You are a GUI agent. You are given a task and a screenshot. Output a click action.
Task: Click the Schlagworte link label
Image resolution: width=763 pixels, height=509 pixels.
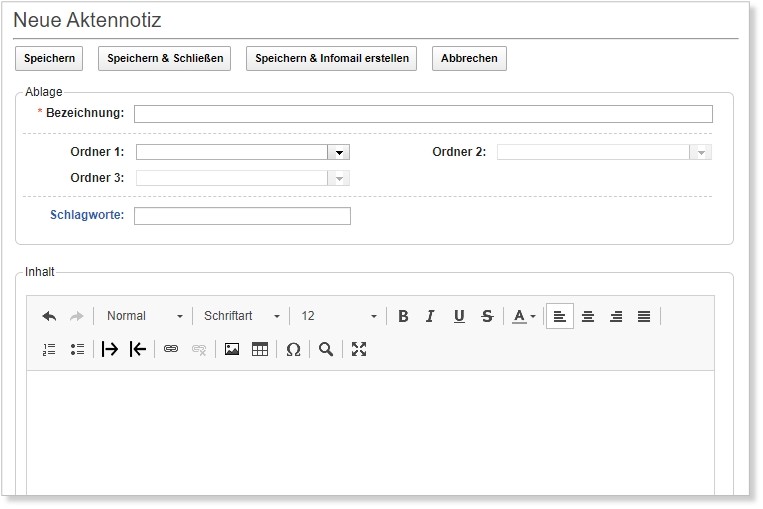(87, 215)
